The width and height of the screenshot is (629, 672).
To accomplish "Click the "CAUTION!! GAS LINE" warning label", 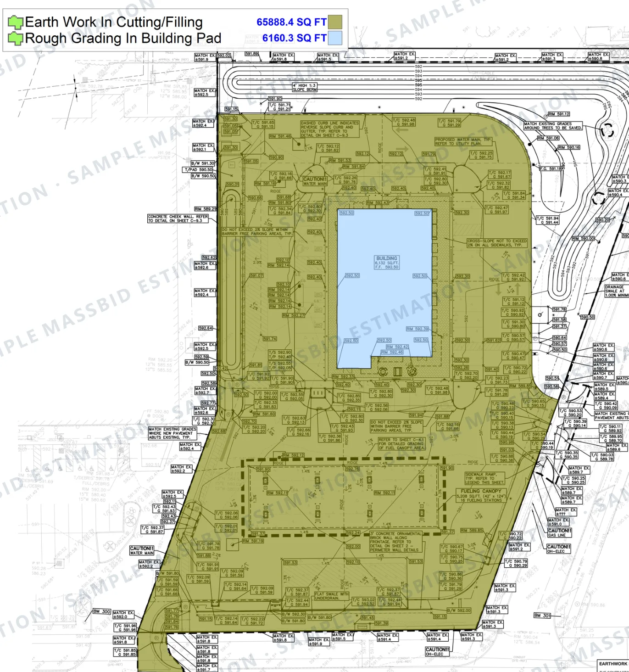I will point(560,532).
